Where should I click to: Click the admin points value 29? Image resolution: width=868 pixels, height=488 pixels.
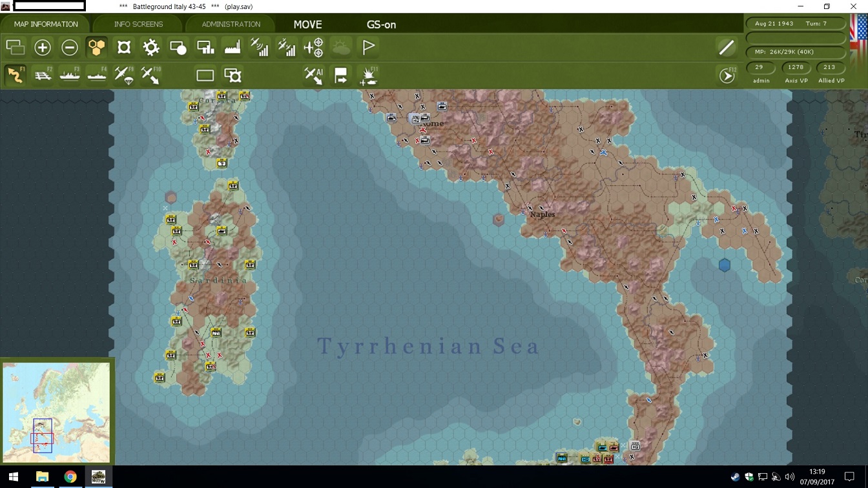point(759,67)
